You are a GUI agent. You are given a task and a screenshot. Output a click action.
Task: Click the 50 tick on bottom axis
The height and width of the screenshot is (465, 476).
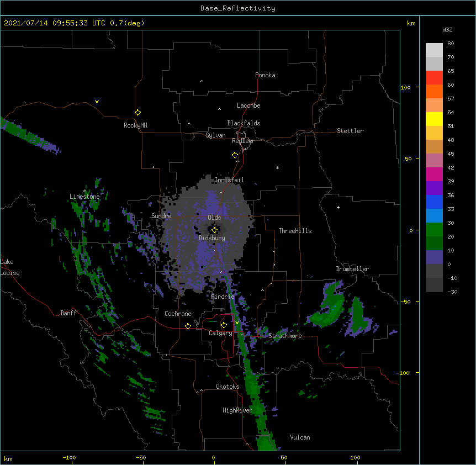pyautogui.click(x=284, y=457)
